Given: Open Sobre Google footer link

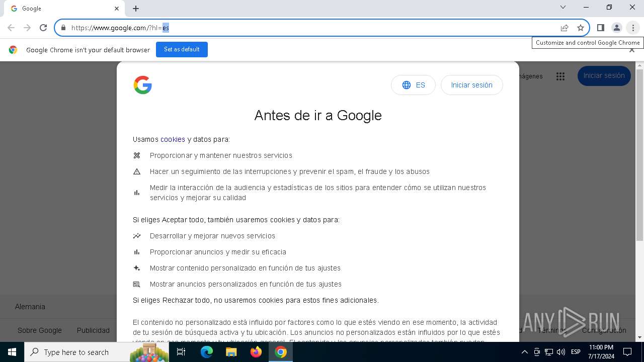Looking at the screenshot, I should coord(40,330).
